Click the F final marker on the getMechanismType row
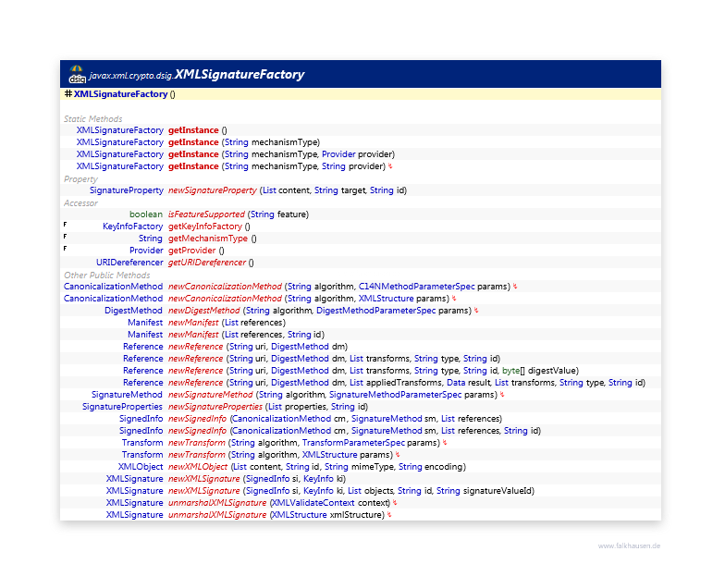The image size is (713, 588). [x=65, y=237]
